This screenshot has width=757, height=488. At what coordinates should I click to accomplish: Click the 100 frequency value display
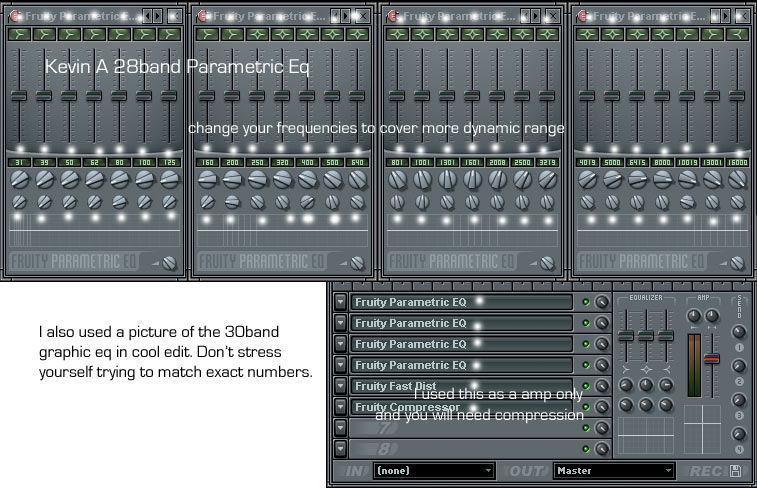(x=144, y=162)
